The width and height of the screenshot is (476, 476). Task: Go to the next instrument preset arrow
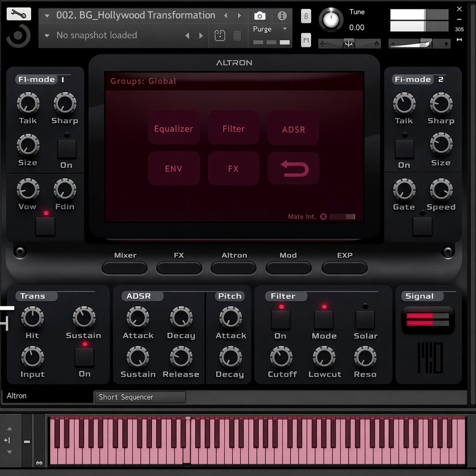pyautogui.click(x=239, y=15)
